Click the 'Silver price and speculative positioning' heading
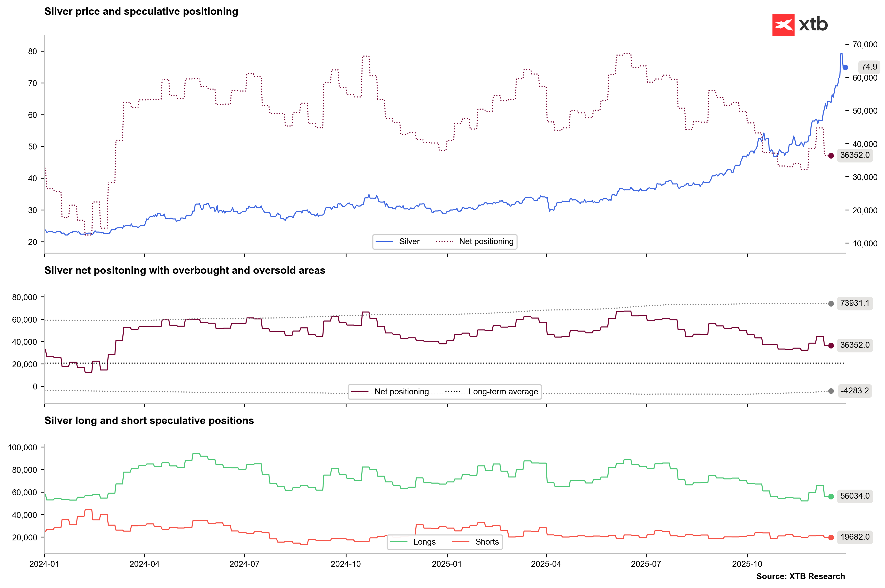This screenshot has width=885, height=588. pyautogui.click(x=141, y=12)
